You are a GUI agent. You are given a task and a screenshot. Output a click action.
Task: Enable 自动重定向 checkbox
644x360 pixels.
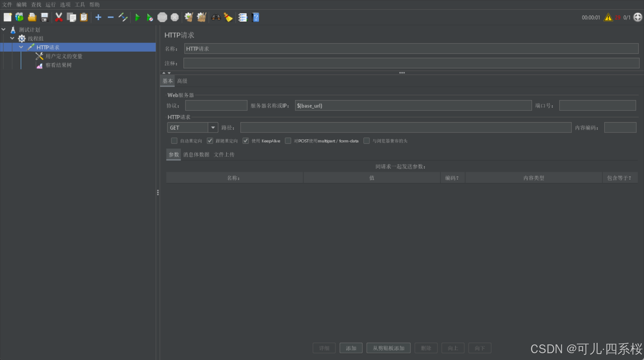pyautogui.click(x=174, y=141)
